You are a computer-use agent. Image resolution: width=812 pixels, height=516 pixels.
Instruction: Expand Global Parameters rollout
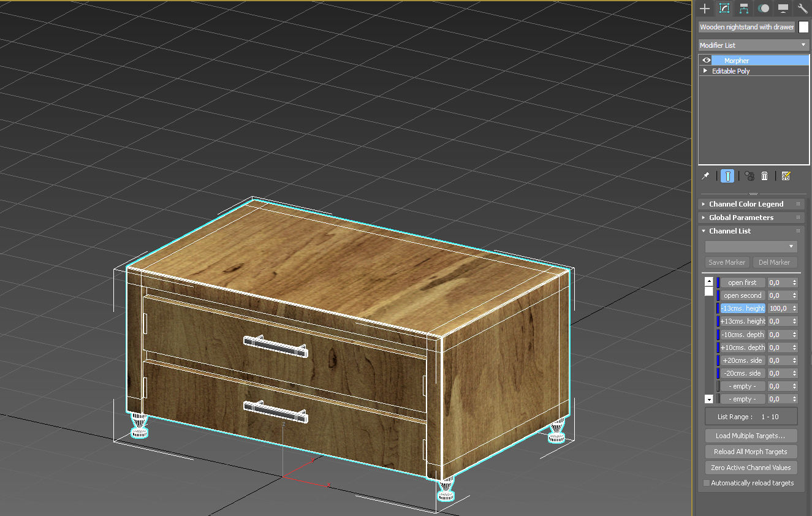pyautogui.click(x=753, y=218)
